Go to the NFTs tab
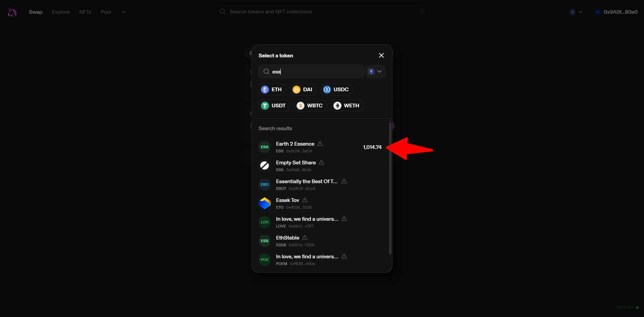This screenshot has width=644, height=317. point(85,12)
